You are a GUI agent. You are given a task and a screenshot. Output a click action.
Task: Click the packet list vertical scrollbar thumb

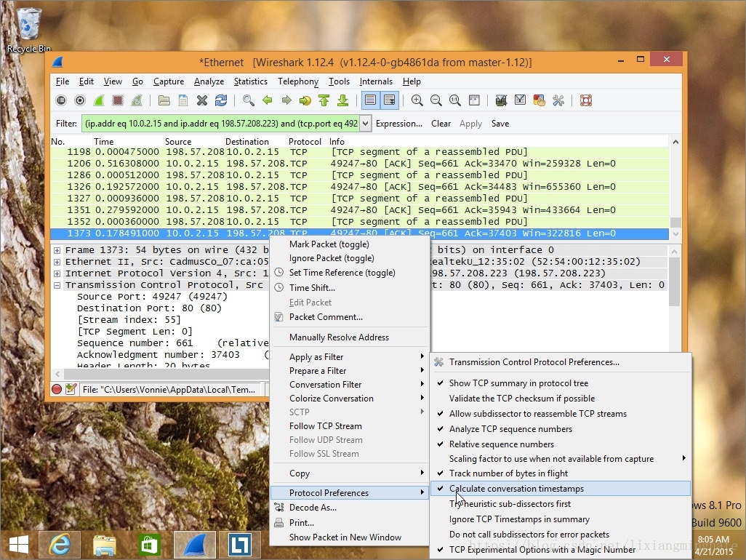click(675, 223)
